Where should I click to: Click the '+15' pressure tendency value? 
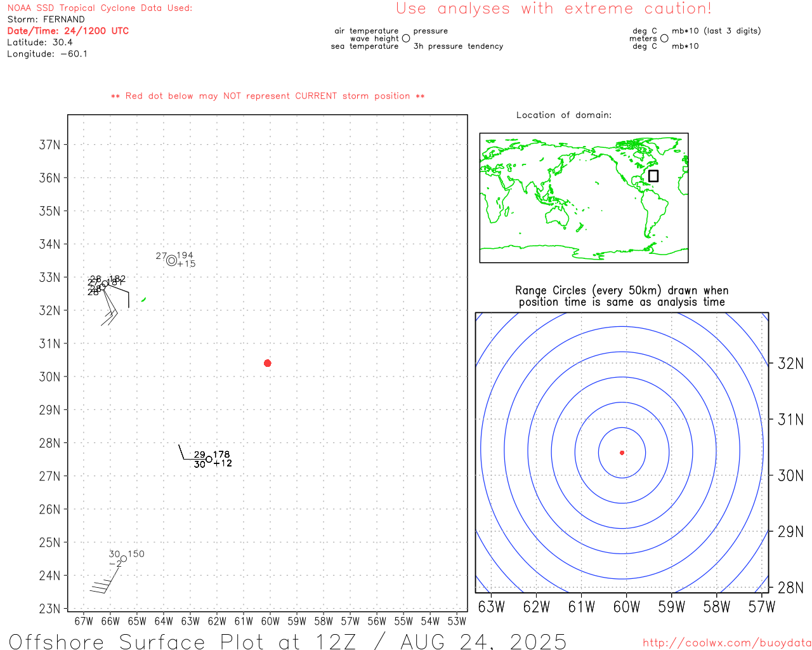187,264
